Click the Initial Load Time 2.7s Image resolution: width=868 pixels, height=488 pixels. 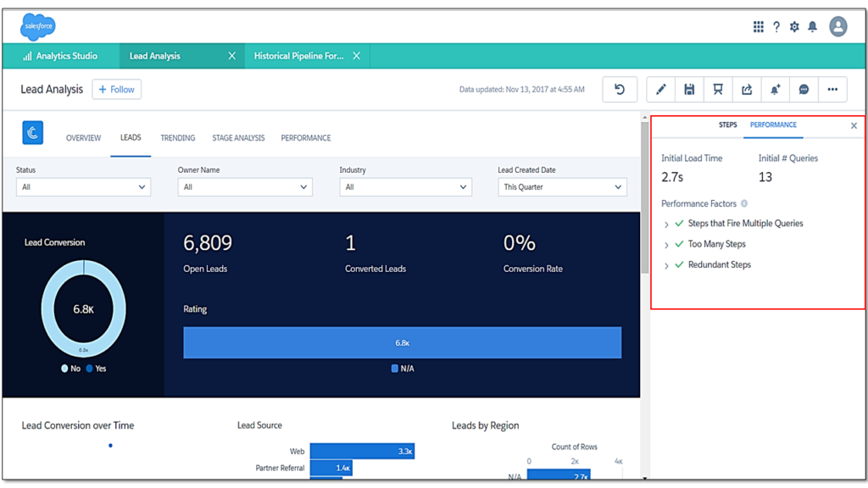(x=672, y=177)
